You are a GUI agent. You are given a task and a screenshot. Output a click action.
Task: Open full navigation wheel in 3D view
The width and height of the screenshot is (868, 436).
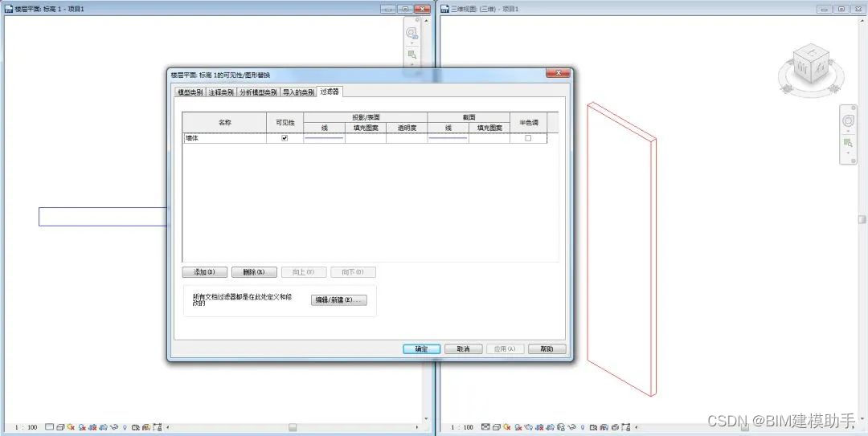pos(848,120)
